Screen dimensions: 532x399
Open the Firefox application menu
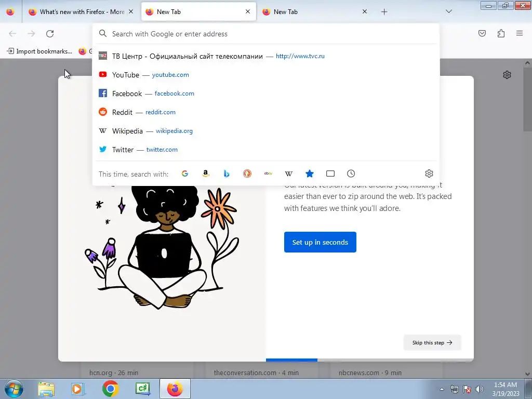pyautogui.click(x=520, y=33)
